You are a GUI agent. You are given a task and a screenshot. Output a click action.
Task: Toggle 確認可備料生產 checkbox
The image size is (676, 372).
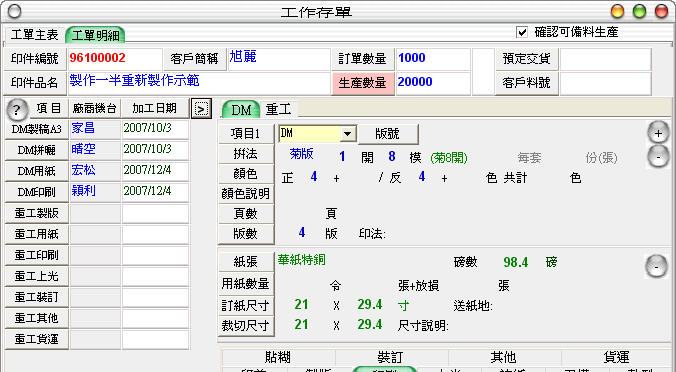(x=522, y=32)
